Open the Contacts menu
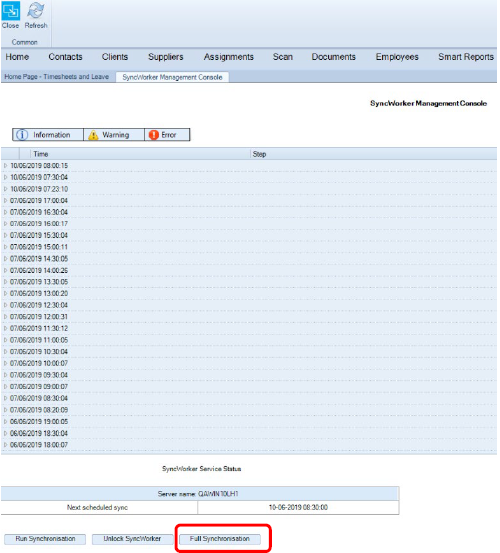 (65, 57)
